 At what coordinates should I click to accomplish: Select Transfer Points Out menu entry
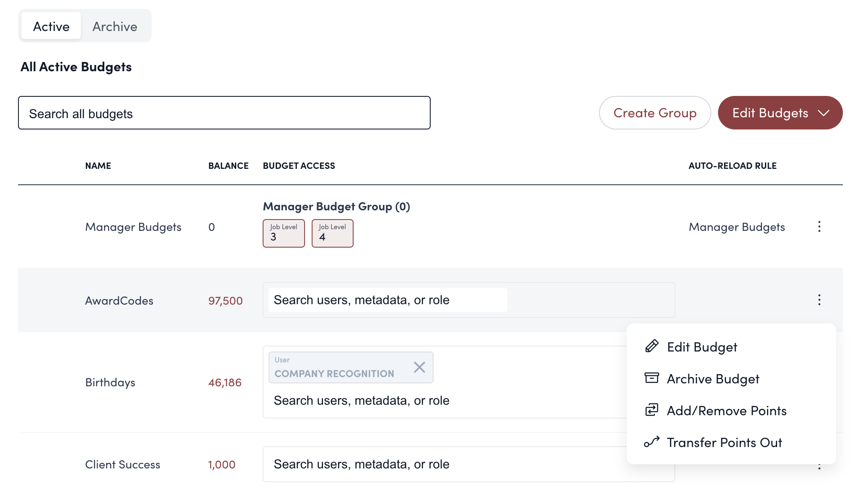coord(724,442)
